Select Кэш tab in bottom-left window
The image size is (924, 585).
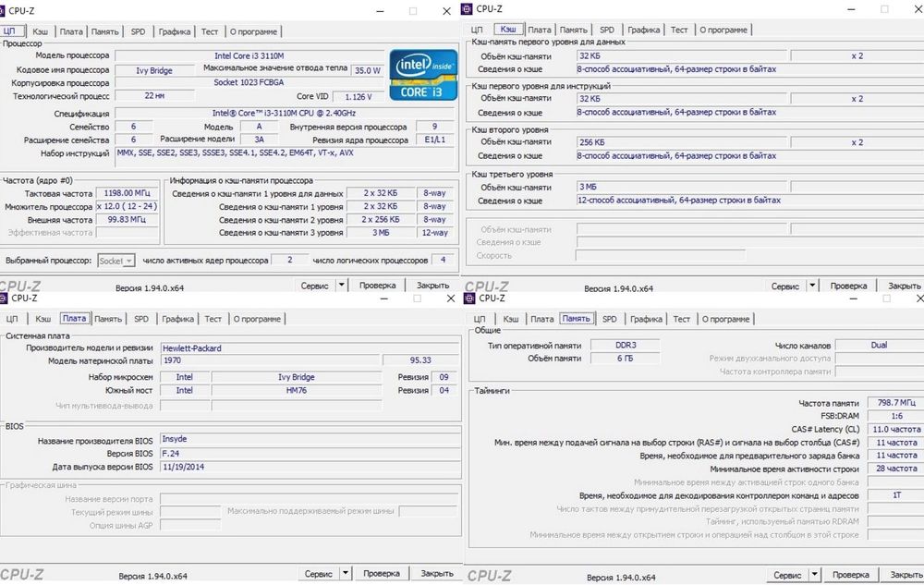(x=43, y=319)
